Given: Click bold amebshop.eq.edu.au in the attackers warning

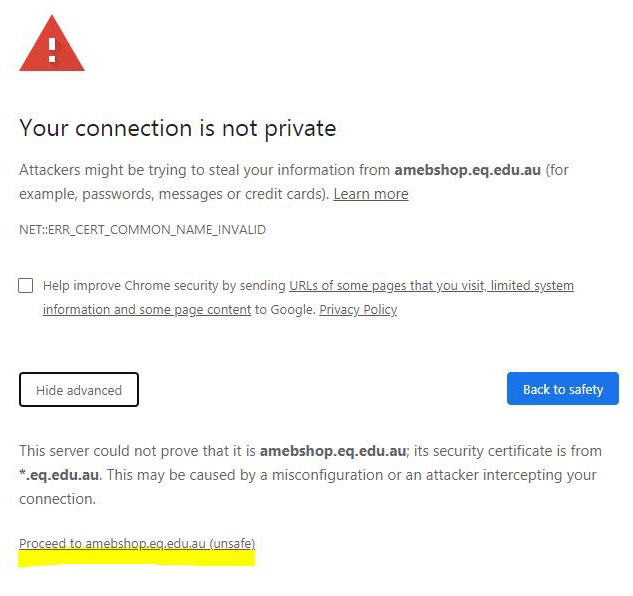Looking at the screenshot, I should (x=467, y=170).
